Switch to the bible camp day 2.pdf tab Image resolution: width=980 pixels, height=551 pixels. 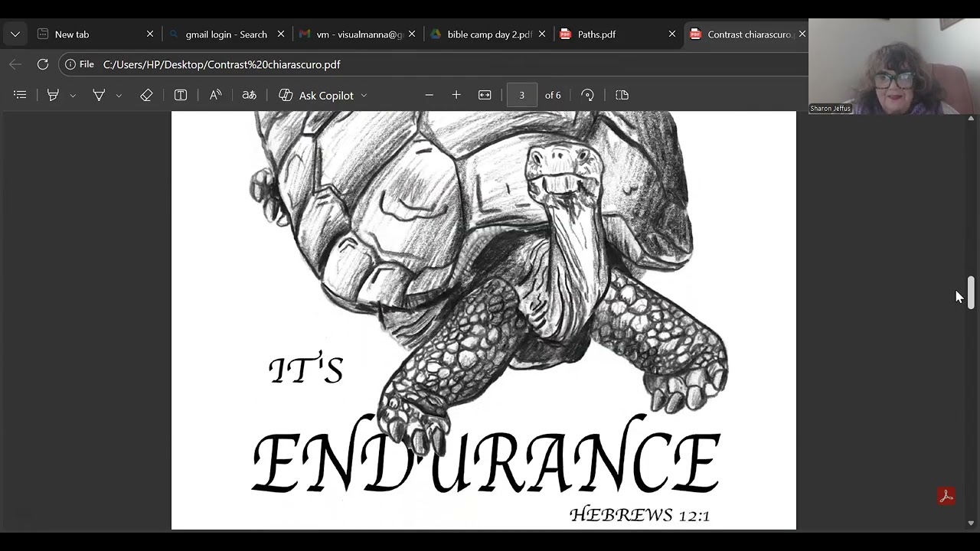(x=488, y=34)
